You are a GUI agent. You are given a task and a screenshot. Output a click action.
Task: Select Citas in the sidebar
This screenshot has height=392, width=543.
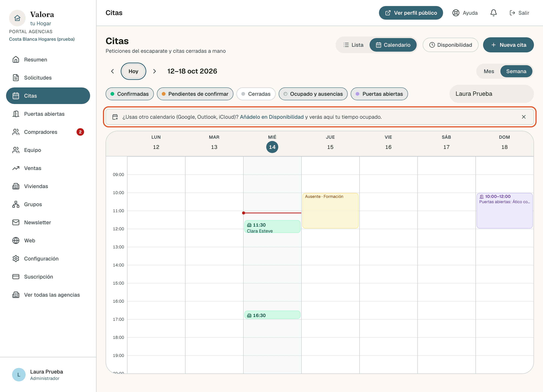48,96
